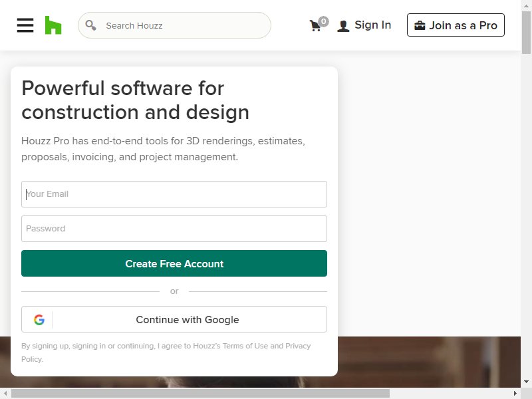Click the horizontal scrollbar right arrow
The image size is (532, 399).
coord(515,394)
